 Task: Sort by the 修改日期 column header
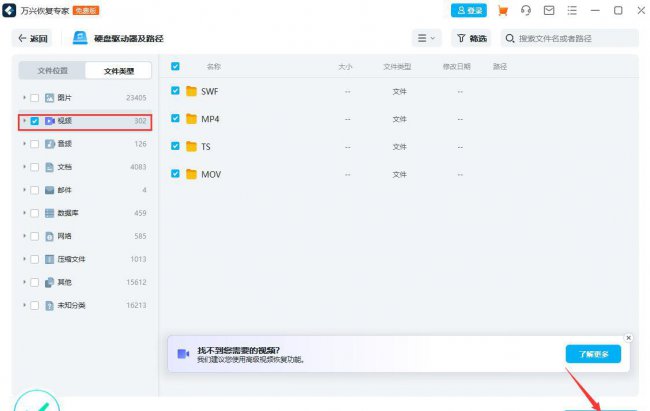click(456, 66)
